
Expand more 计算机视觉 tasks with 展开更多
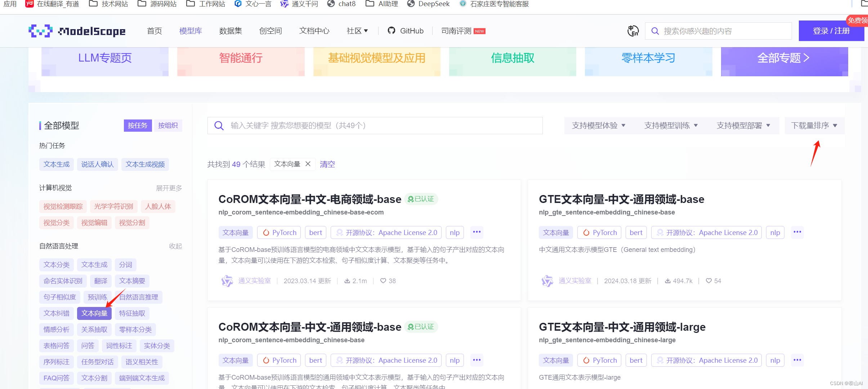click(x=169, y=188)
